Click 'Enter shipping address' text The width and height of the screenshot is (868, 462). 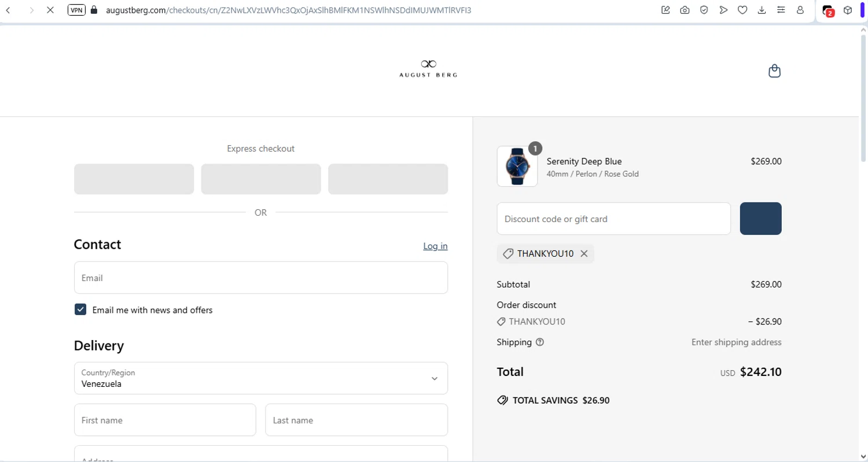pos(737,342)
